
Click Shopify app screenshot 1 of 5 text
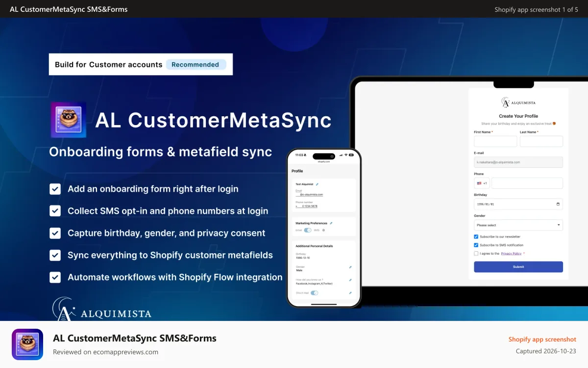pyautogui.click(x=536, y=9)
